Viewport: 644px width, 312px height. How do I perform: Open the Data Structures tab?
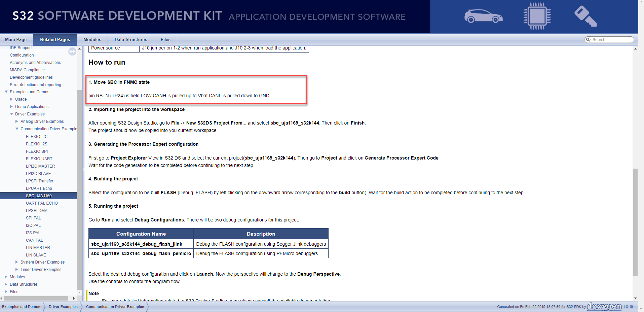131,39
